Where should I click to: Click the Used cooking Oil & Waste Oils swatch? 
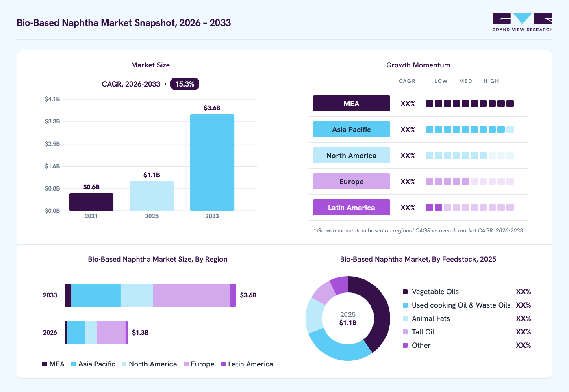click(x=405, y=305)
